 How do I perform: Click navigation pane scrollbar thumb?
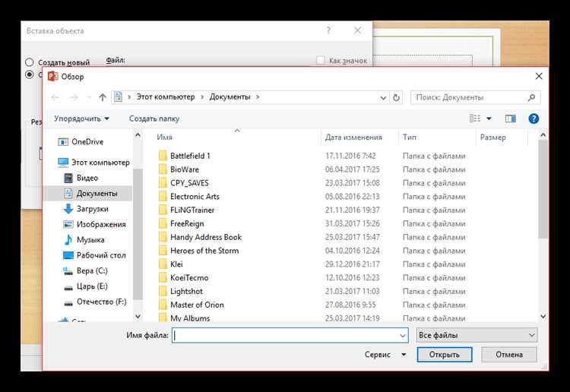[138, 234]
